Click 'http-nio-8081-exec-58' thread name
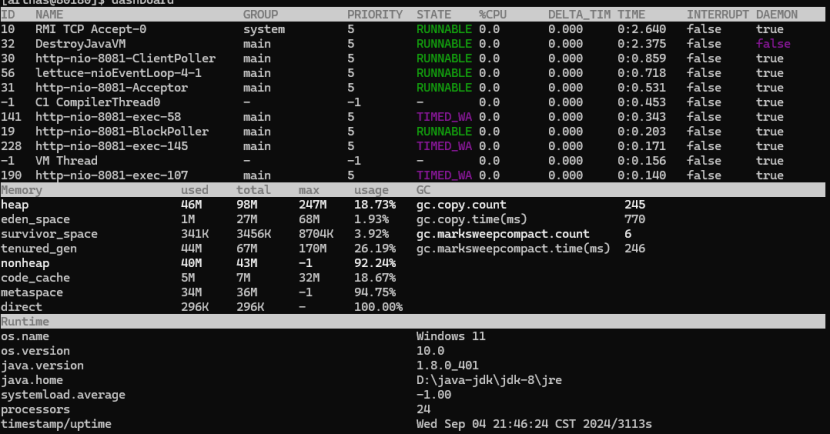Screen dimensions: 830x434 (x=108, y=117)
